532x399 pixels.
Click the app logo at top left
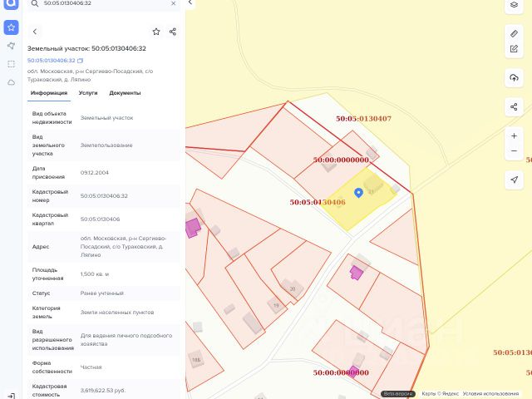click(x=11, y=4)
